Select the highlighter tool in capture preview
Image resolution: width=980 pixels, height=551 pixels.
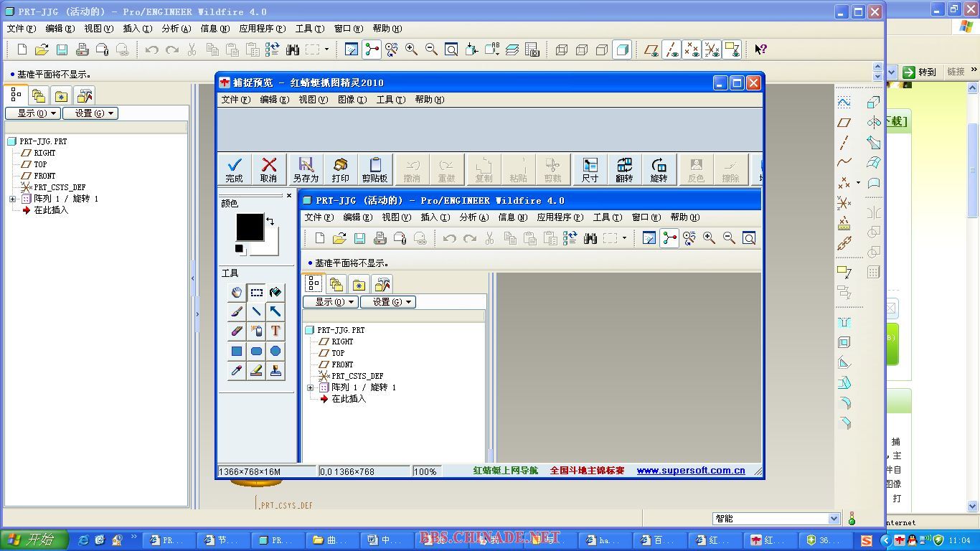pos(256,370)
